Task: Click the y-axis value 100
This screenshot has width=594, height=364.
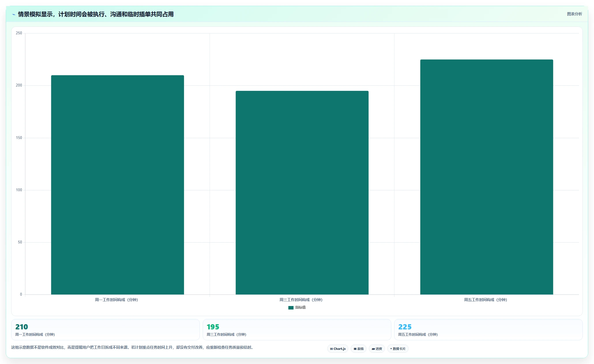Action: [x=19, y=190]
